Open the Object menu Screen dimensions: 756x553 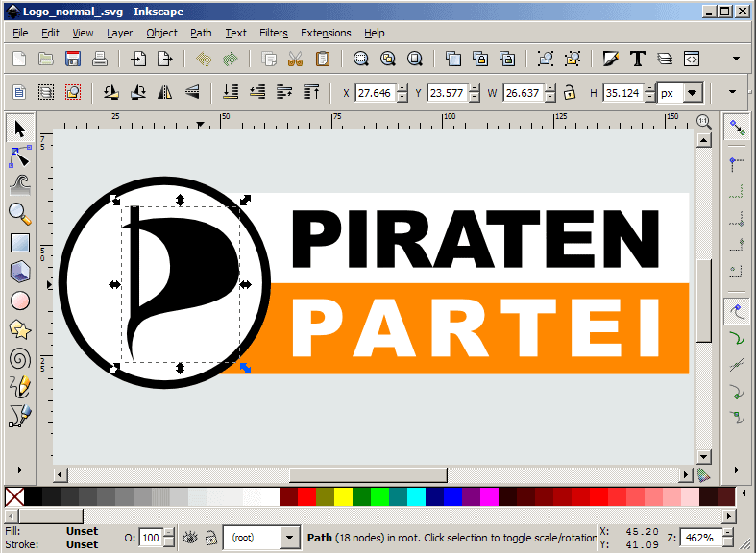pyautogui.click(x=162, y=33)
